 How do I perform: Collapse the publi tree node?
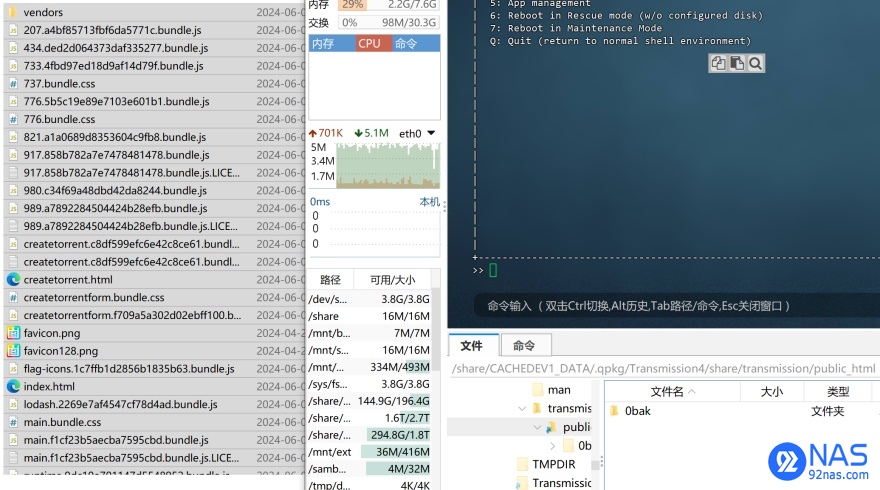click(537, 427)
